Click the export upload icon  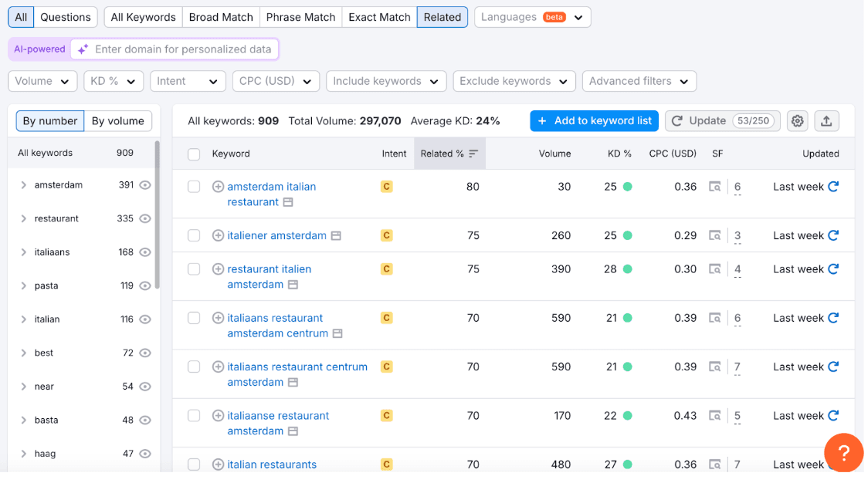click(826, 120)
